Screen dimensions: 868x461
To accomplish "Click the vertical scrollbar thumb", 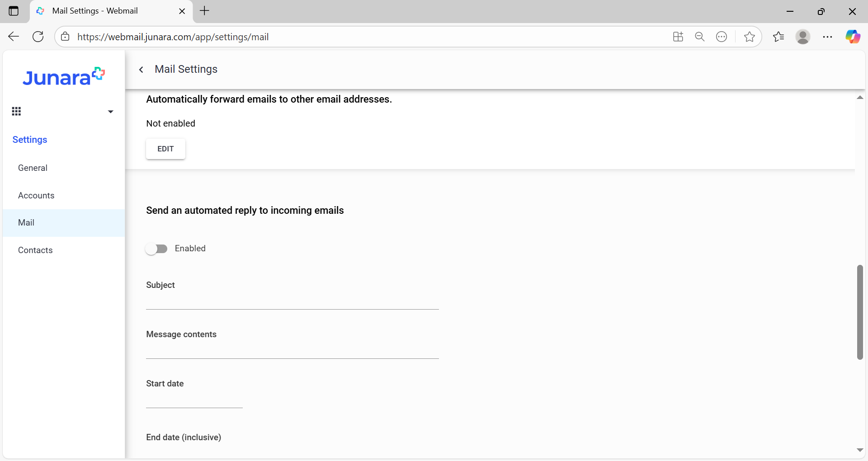I will pos(860,312).
